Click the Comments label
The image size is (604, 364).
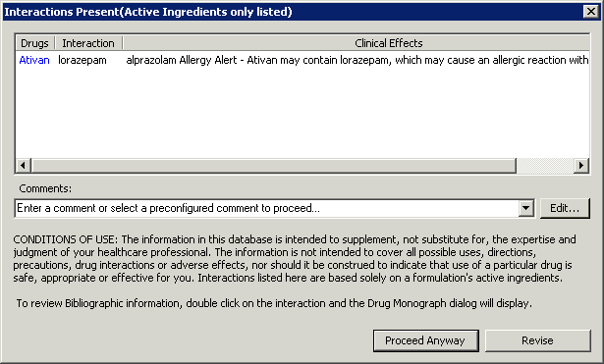tap(45, 188)
